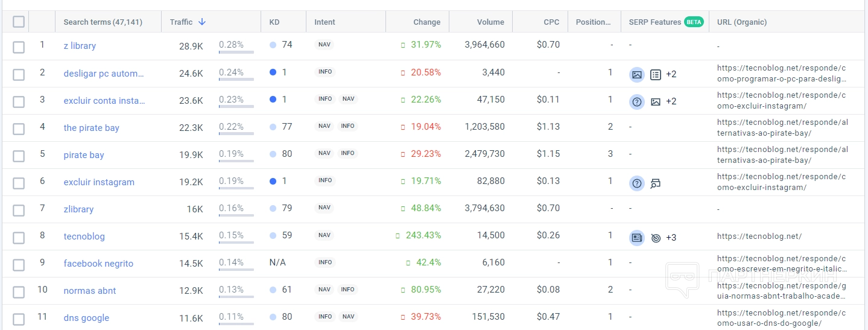The width and height of the screenshot is (868, 330).
Task: Click the related searches icon in row 6
Action: pyautogui.click(x=656, y=183)
